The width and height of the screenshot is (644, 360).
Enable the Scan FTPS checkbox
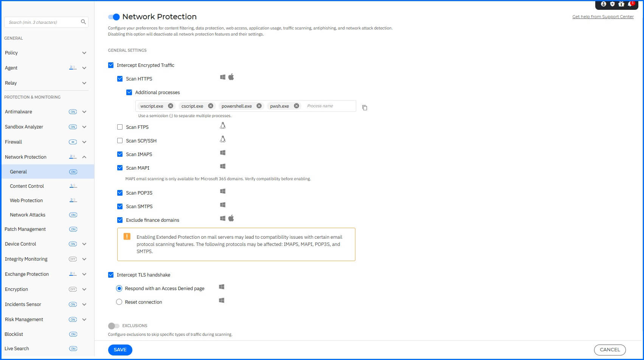[120, 127]
